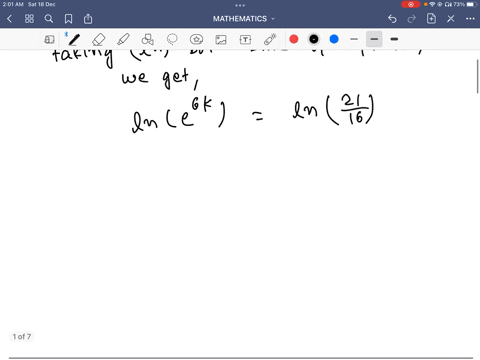Image resolution: width=480 pixels, height=360 pixels.
Task: Select the Shapes tool
Action: click(147, 39)
